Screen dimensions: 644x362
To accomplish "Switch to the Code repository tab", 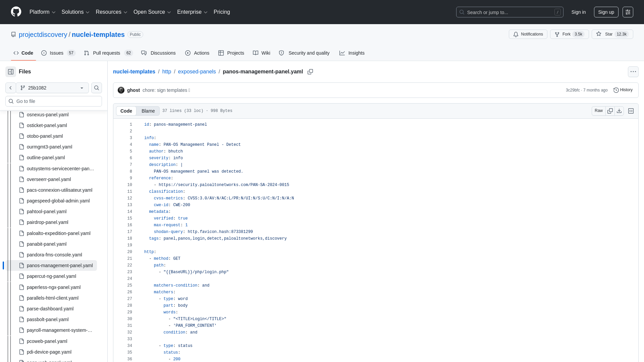I will point(23,53).
